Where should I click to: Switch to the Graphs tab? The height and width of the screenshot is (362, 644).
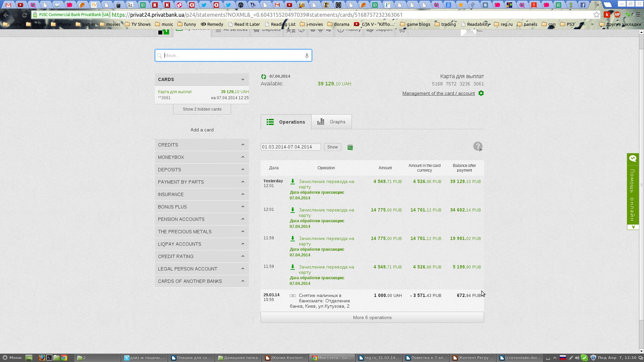[x=331, y=122]
